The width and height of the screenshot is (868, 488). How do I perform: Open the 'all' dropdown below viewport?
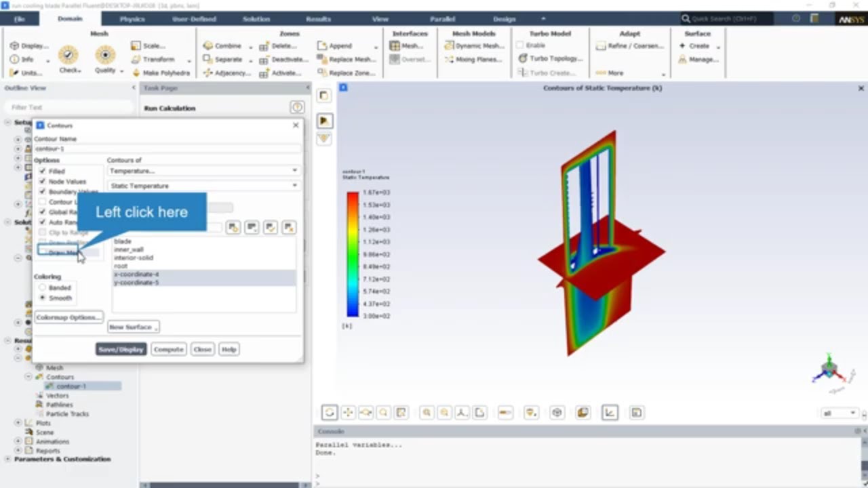[x=840, y=413]
